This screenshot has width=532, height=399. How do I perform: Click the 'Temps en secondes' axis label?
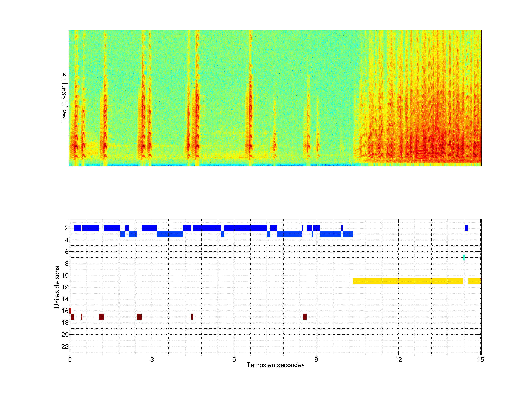click(x=275, y=365)
